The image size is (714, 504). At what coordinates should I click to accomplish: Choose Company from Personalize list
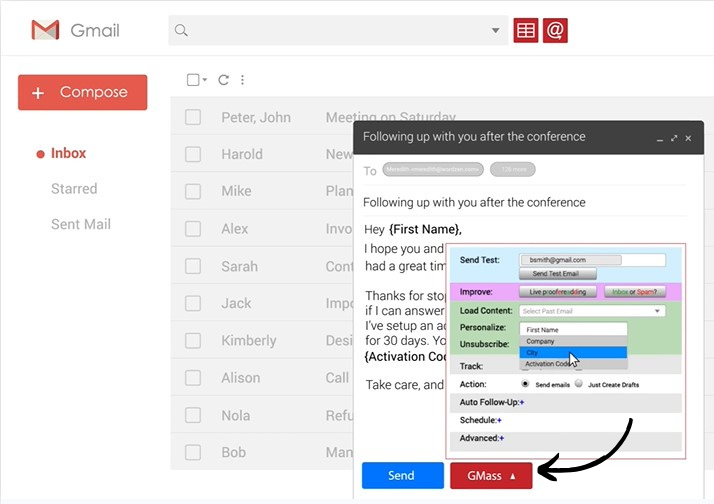point(573,341)
